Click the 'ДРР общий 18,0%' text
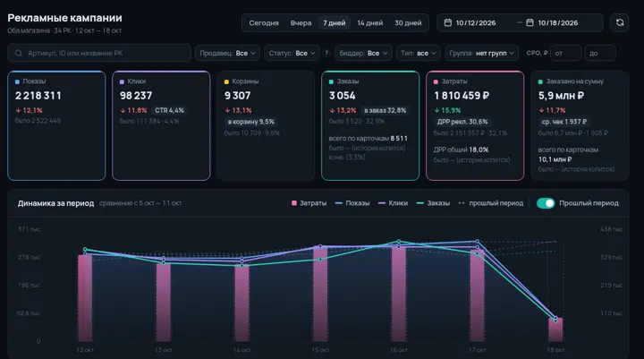The height and width of the screenshot is (359, 644). (462, 150)
